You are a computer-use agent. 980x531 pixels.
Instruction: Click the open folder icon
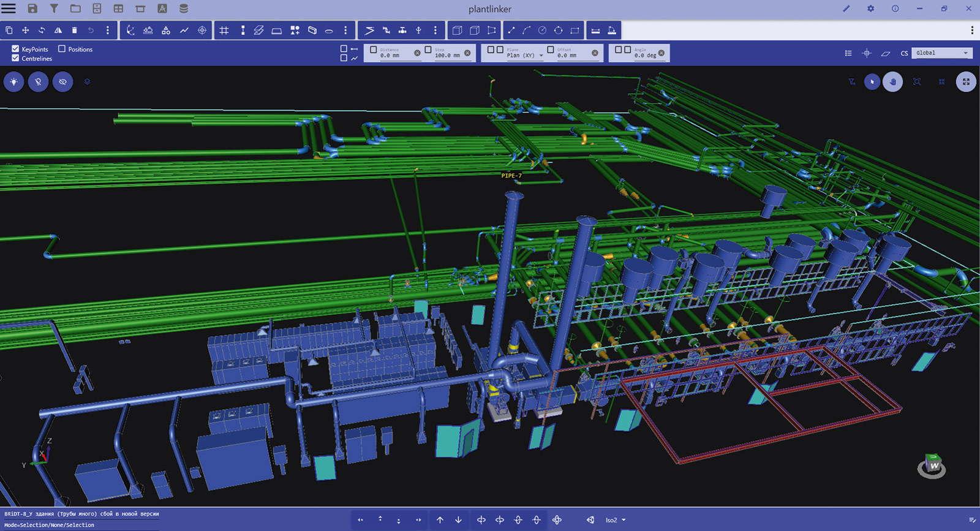[75, 9]
